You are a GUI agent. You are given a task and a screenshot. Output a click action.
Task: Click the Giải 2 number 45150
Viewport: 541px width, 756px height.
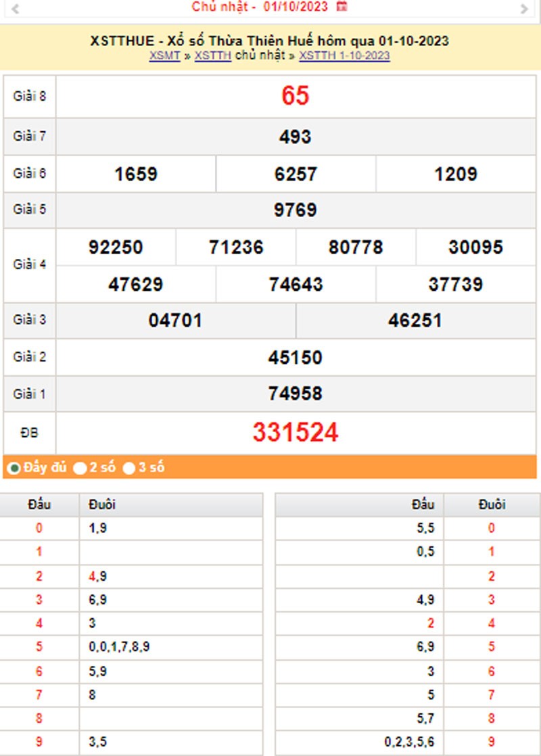(295, 358)
